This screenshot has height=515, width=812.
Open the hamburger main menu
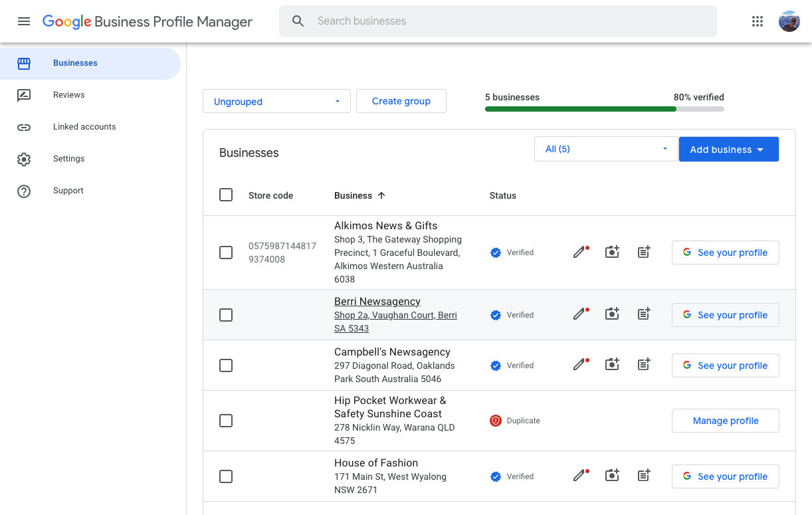[24, 21]
